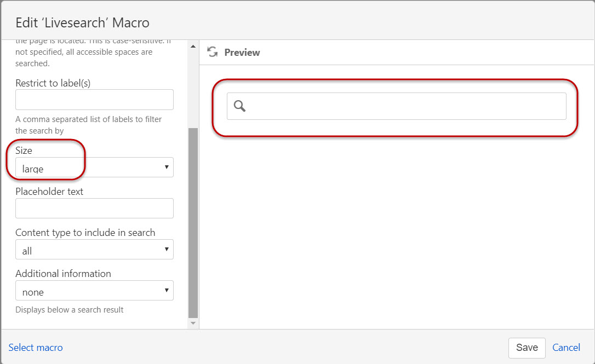Click the scrollbar down arrow in parameters panel
595x364 pixels.
click(193, 323)
